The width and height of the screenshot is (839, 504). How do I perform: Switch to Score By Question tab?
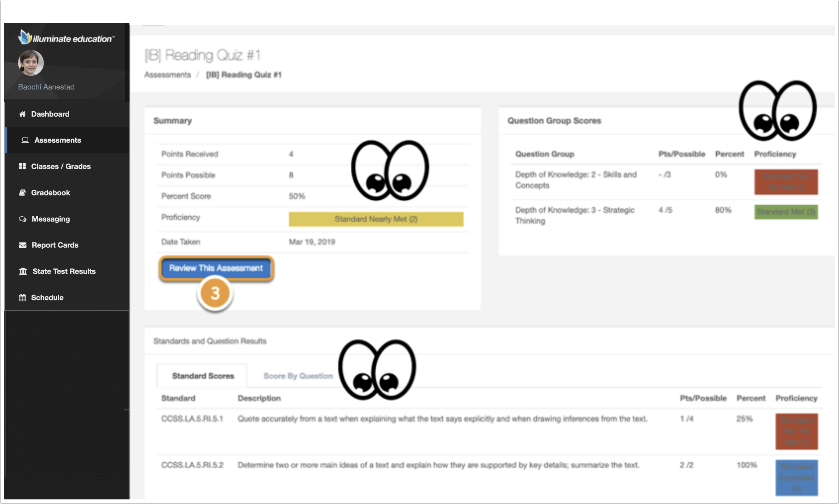299,375
